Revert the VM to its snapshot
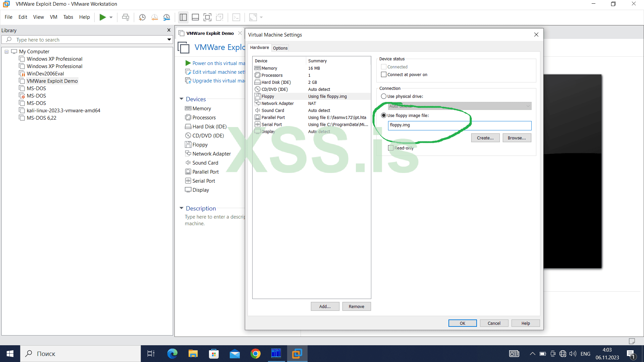 (155, 17)
